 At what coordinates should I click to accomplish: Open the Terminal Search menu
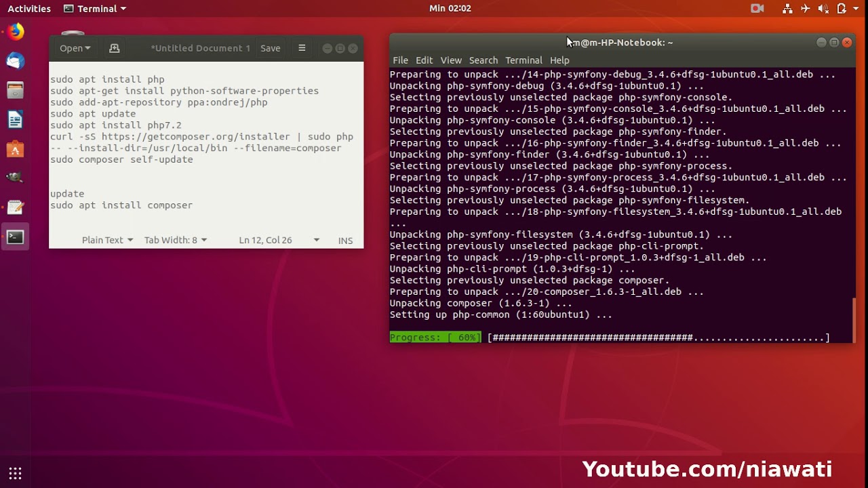click(x=484, y=60)
